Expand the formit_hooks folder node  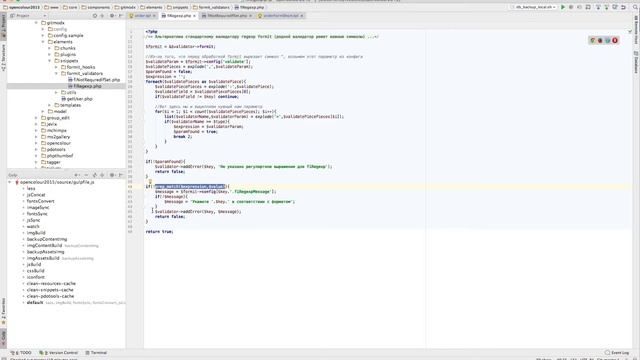(x=56, y=67)
